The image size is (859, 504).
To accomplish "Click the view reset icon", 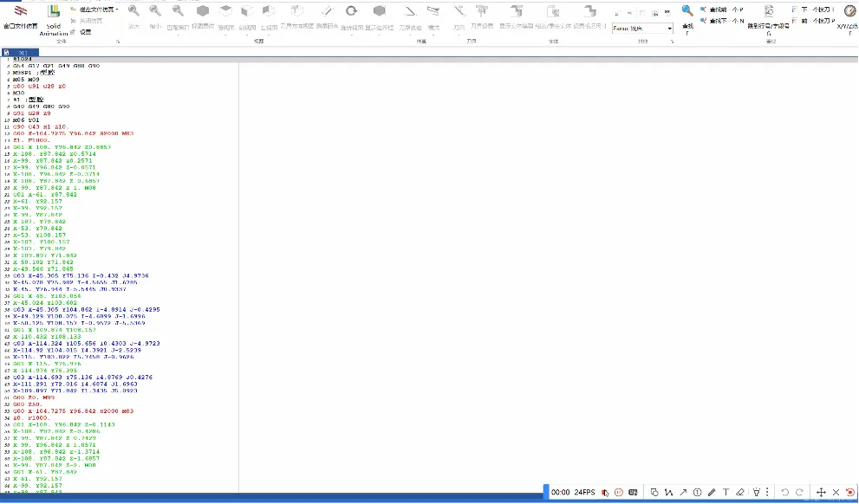I will 203,11.
